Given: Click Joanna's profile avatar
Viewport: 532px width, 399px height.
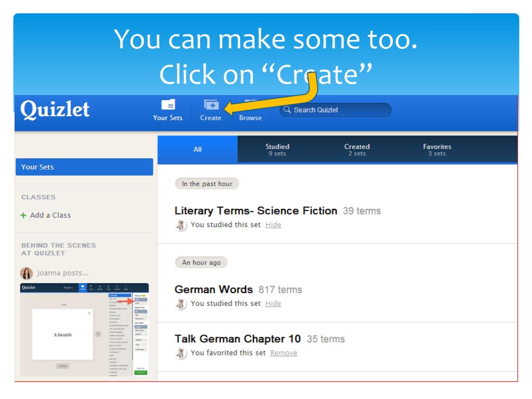Looking at the screenshot, I should [26, 273].
